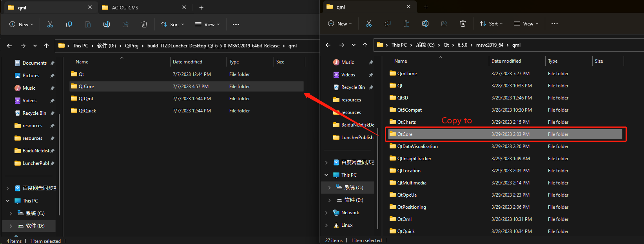Open New dropdown in left window
The width and height of the screenshot is (644, 244).
tap(22, 24)
